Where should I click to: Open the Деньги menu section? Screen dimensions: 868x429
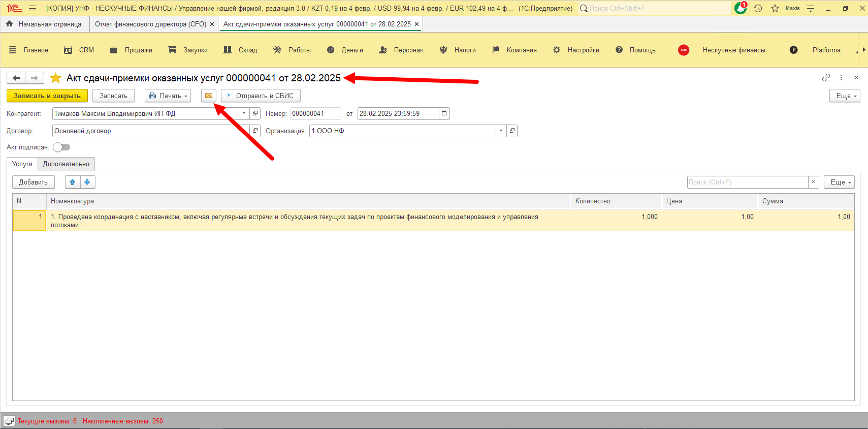click(345, 50)
